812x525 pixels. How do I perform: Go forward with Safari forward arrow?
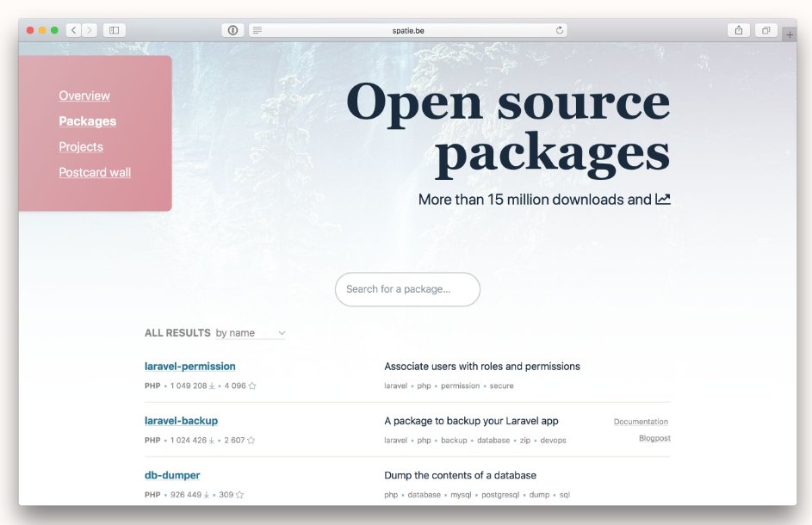point(89,30)
